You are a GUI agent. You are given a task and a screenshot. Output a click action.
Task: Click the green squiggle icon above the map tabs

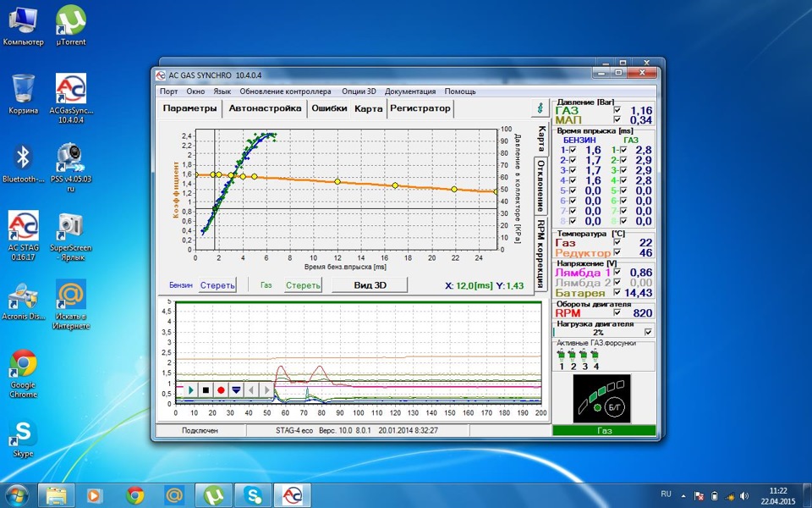click(x=540, y=108)
